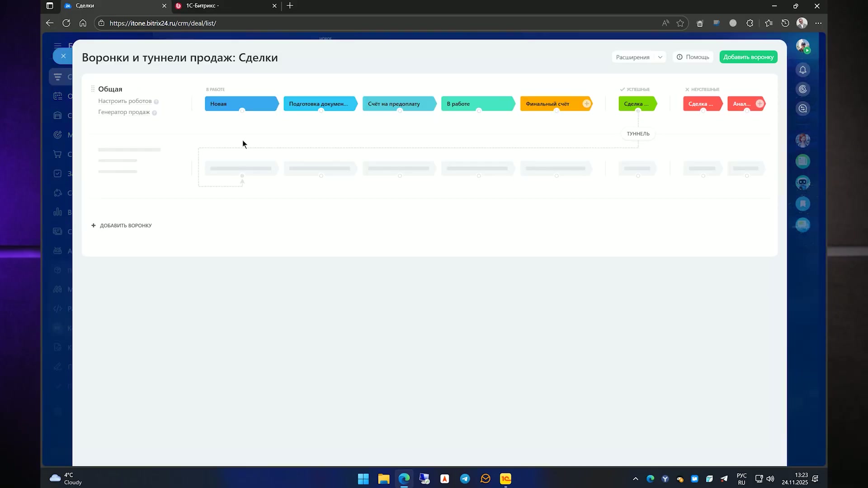Click the notifications bell icon
The image size is (868, 488).
(803, 70)
